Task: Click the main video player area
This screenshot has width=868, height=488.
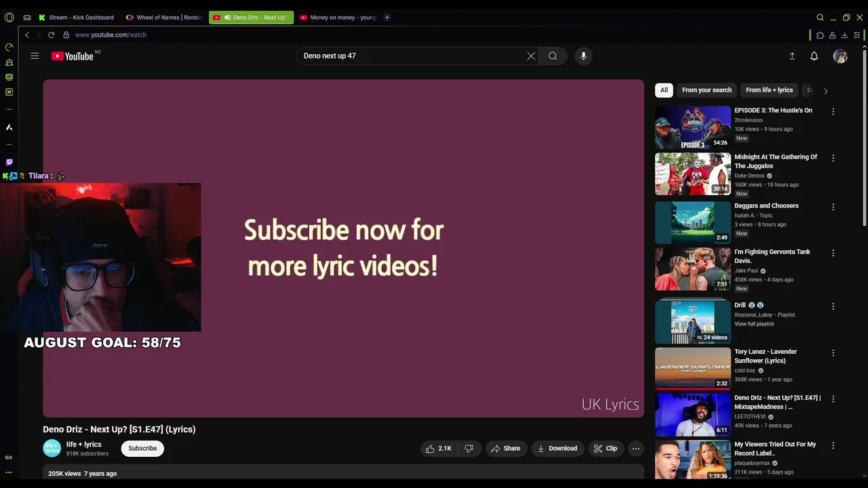Action: (343, 248)
